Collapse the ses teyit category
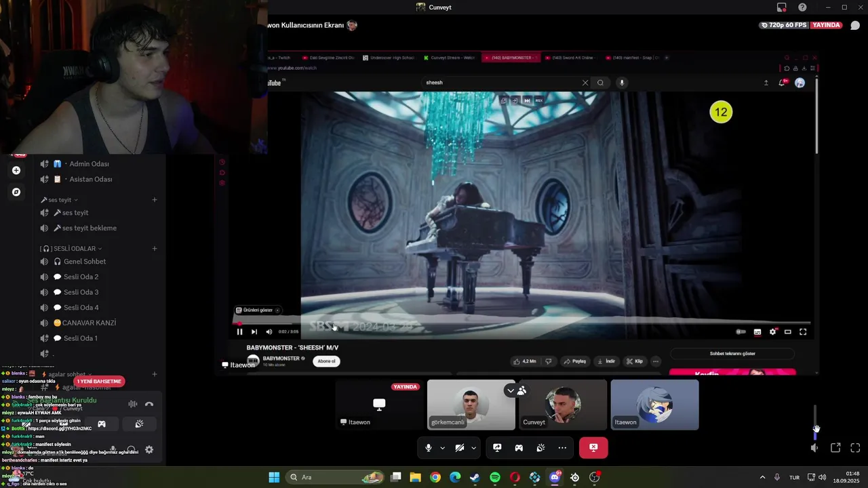 coord(59,200)
